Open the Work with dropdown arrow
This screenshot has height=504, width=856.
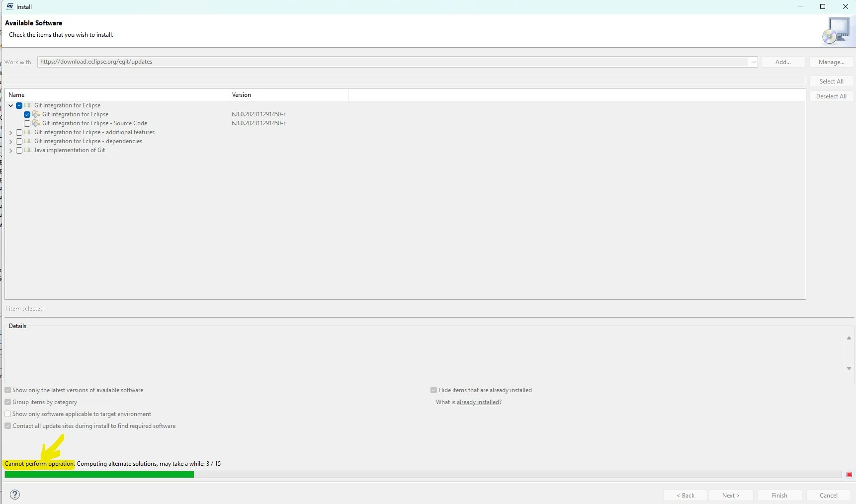[753, 62]
